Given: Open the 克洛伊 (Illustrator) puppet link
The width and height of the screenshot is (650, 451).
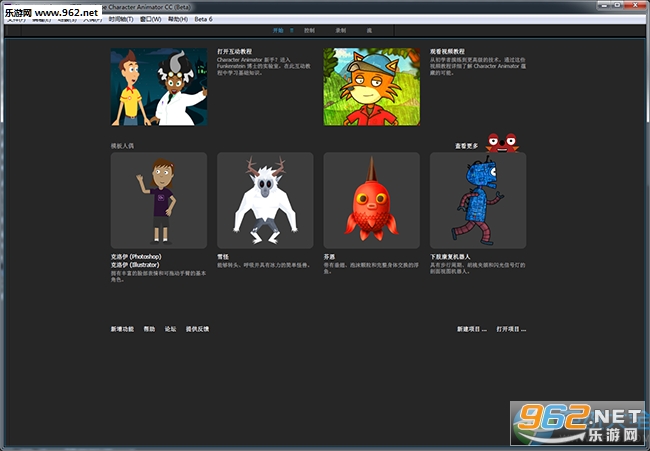Looking at the screenshot, I should pyautogui.click(x=135, y=264).
